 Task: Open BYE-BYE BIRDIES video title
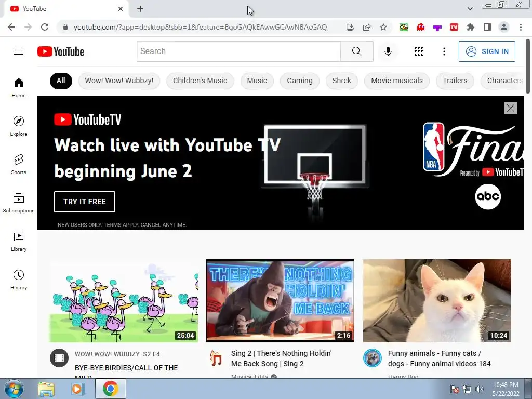126,371
